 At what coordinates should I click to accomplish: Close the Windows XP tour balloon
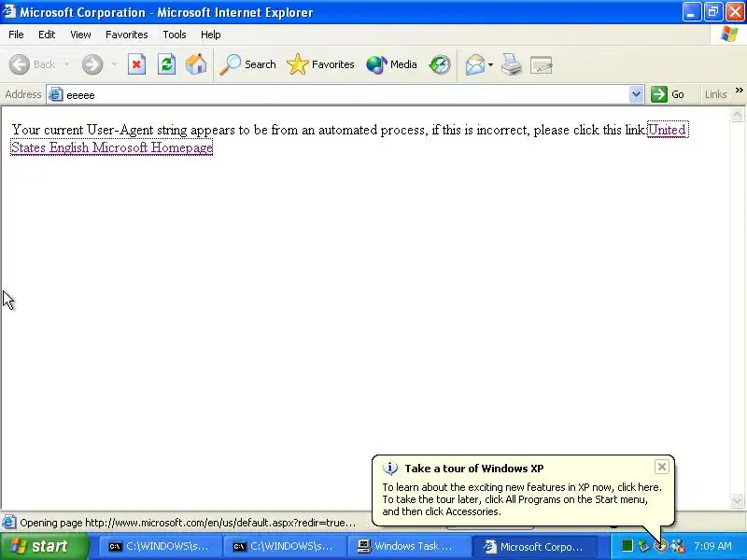(662, 467)
